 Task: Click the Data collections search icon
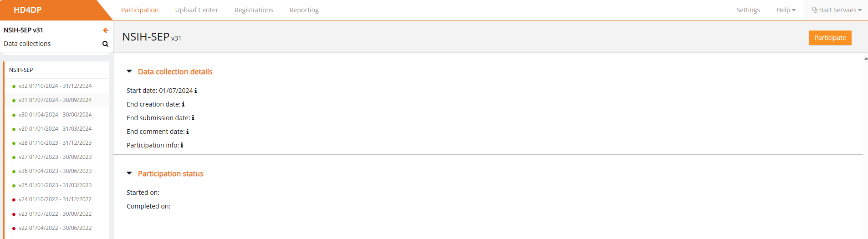(x=105, y=44)
